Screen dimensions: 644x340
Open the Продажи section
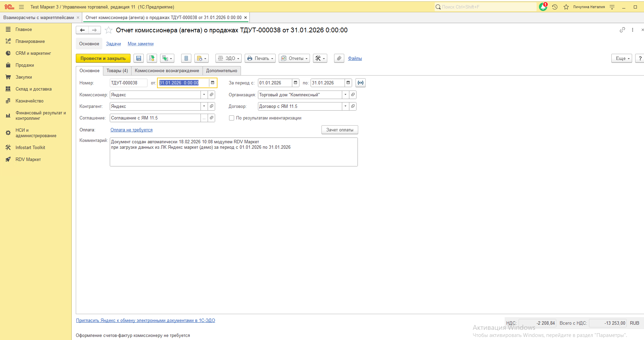[x=24, y=65]
